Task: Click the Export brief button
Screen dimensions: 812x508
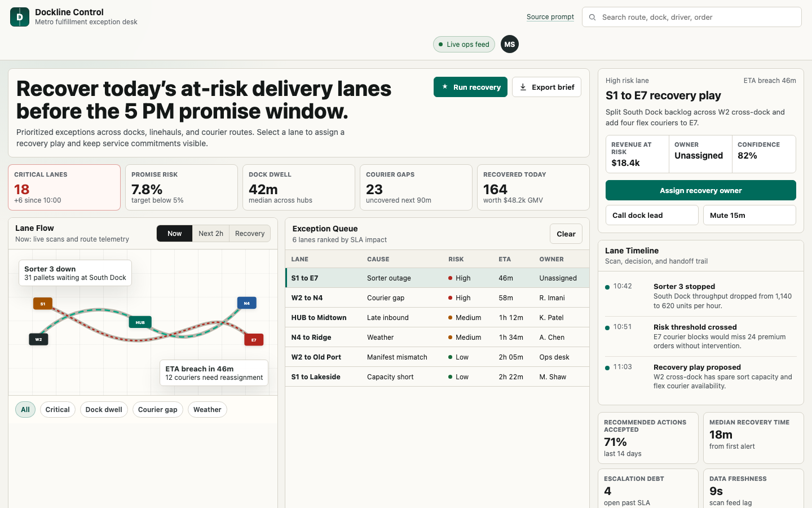Action: [x=546, y=87]
